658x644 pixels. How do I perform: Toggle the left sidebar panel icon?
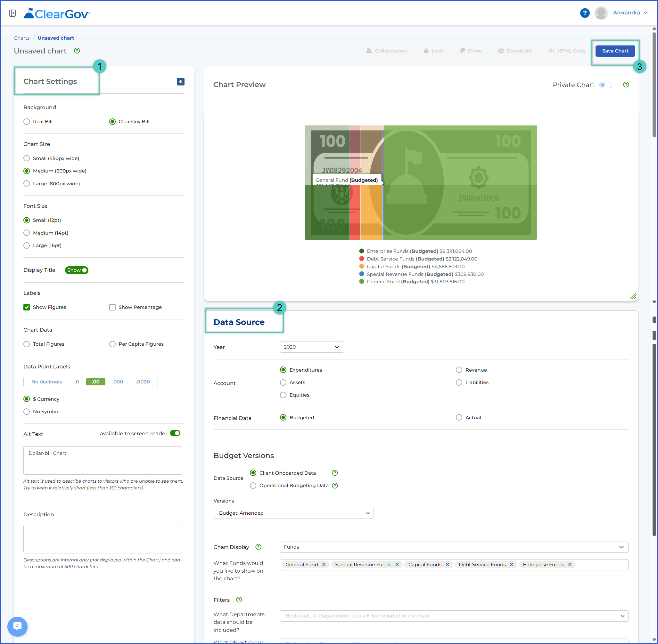click(x=12, y=13)
